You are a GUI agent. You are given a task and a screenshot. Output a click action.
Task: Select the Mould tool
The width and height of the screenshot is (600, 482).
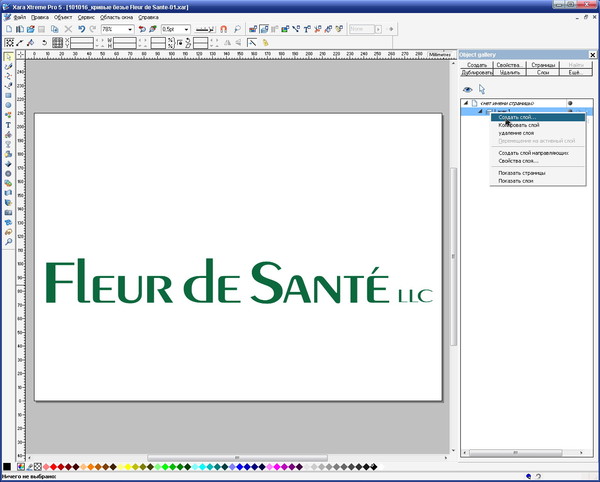(x=8, y=193)
